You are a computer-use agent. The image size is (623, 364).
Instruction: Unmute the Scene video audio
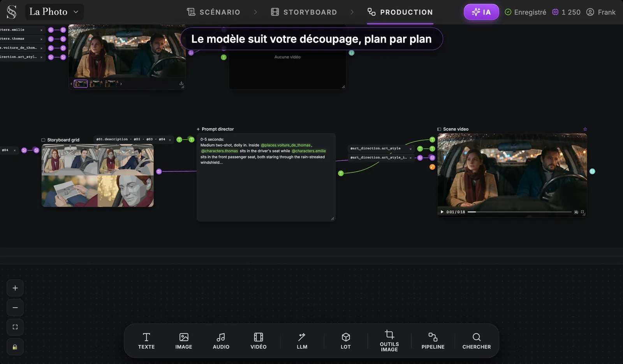coord(576,212)
